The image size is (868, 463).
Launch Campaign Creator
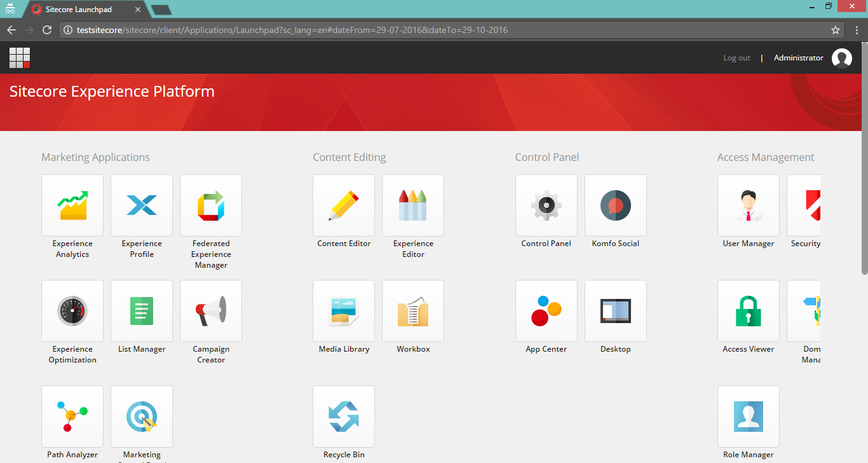pos(211,311)
